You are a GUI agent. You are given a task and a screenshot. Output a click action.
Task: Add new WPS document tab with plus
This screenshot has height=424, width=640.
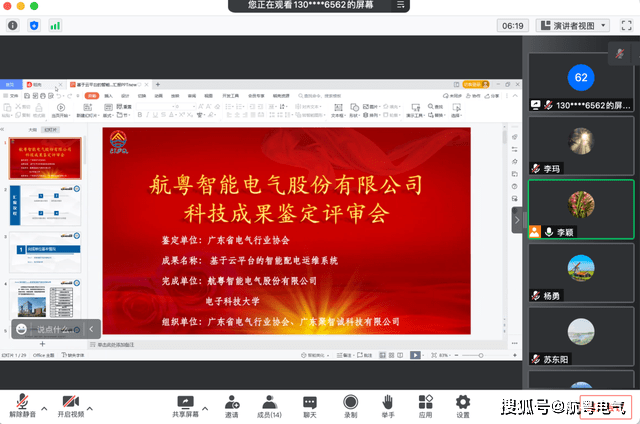(x=158, y=84)
